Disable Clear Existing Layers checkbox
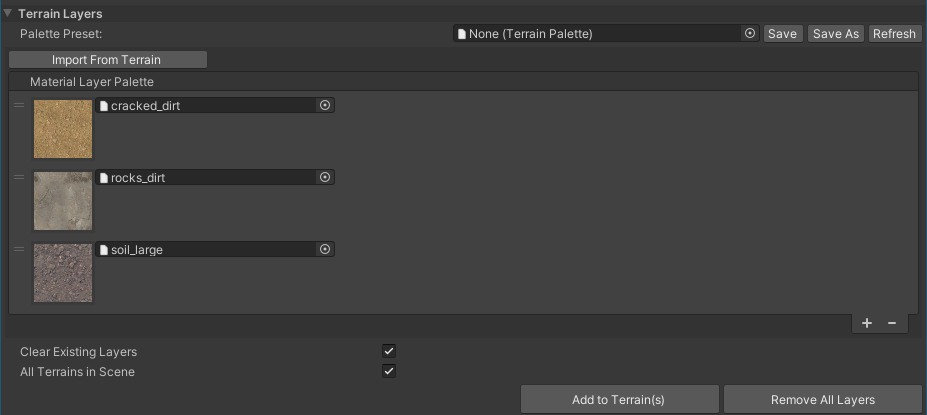Image resolution: width=927 pixels, height=415 pixels. [x=389, y=352]
